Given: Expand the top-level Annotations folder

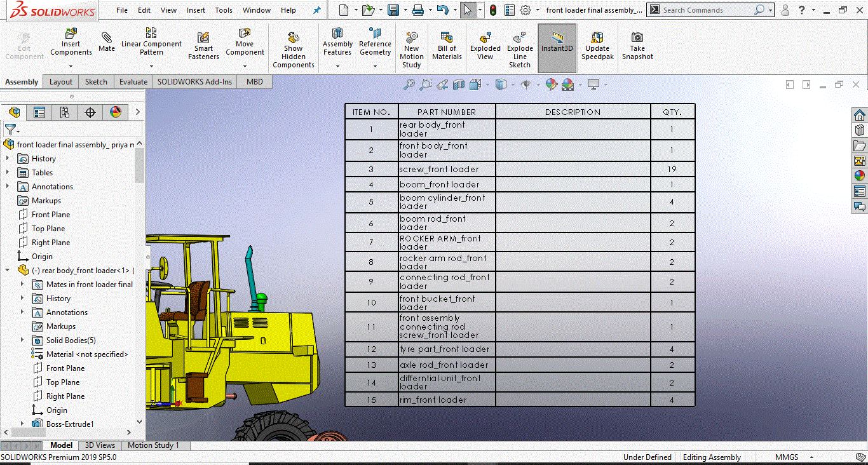Looking at the screenshot, I should [8, 187].
